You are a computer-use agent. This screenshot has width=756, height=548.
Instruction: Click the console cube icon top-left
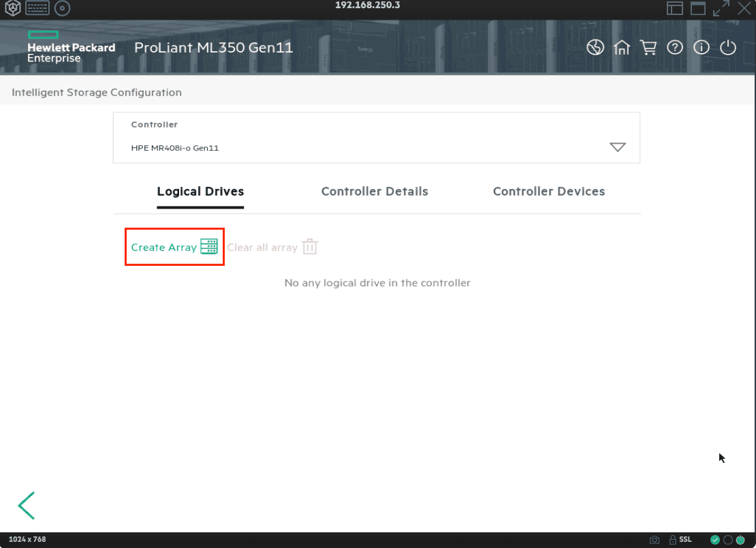(x=12, y=8)
